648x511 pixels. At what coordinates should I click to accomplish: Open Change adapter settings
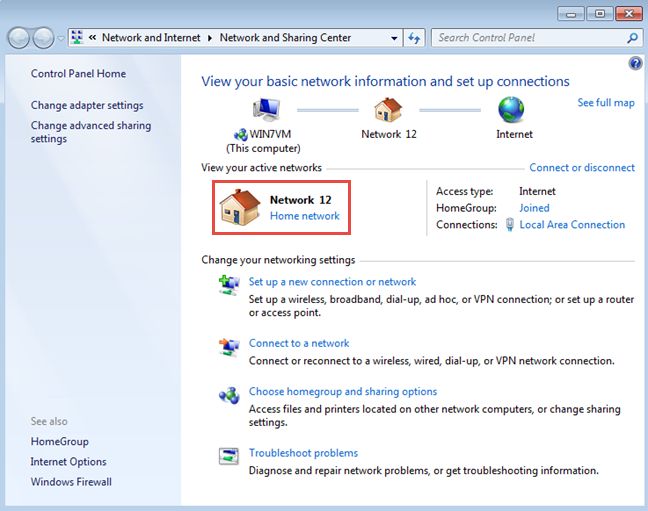point(87,105)
